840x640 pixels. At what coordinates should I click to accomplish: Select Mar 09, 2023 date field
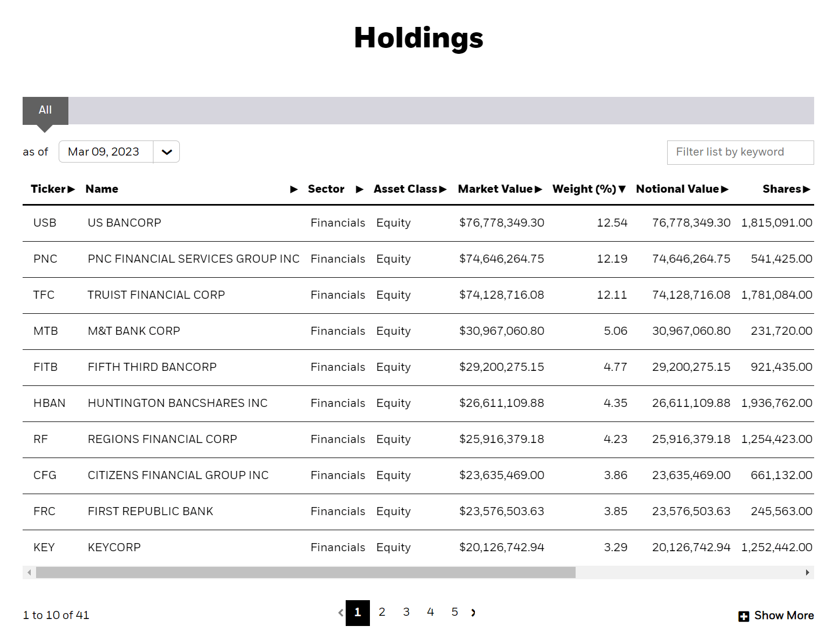point(106,152)
